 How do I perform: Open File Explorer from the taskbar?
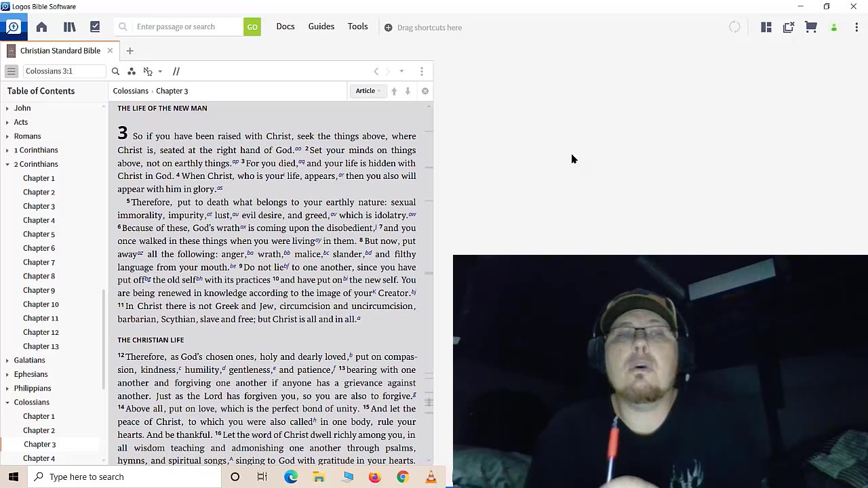coord(319,476)
